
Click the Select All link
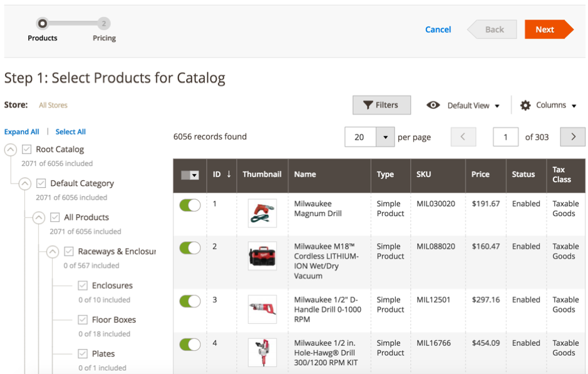71,132
